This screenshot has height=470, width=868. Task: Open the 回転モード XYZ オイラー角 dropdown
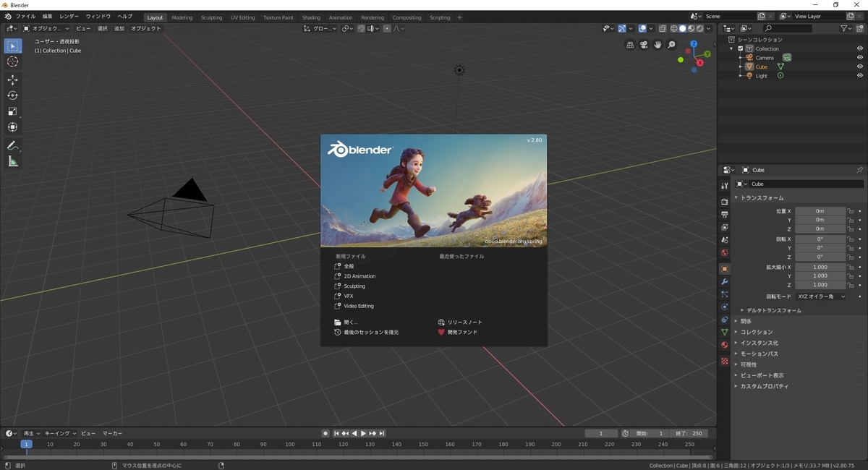(820, 296)
